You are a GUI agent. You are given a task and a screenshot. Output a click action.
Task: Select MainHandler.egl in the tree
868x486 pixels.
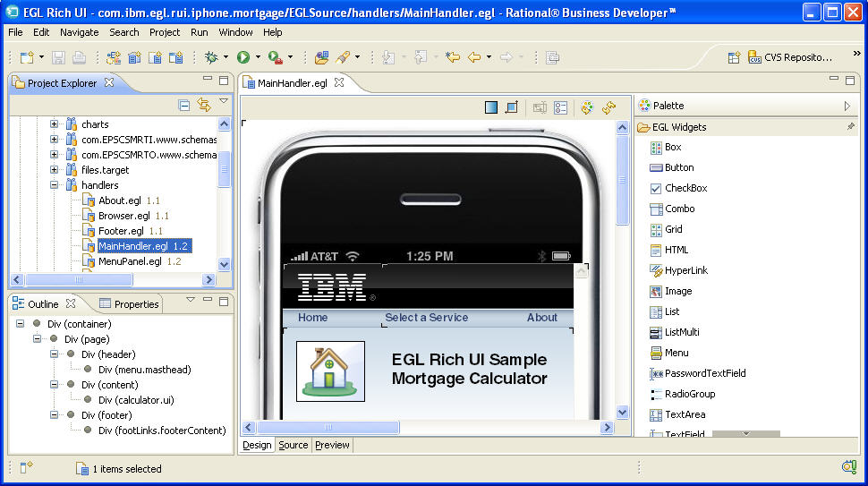pyautogui.click(x=144, y=246)
